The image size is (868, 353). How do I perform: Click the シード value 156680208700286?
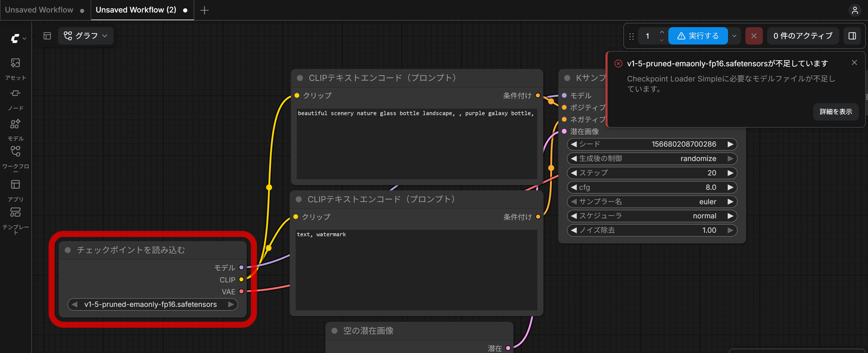(684, 144)
